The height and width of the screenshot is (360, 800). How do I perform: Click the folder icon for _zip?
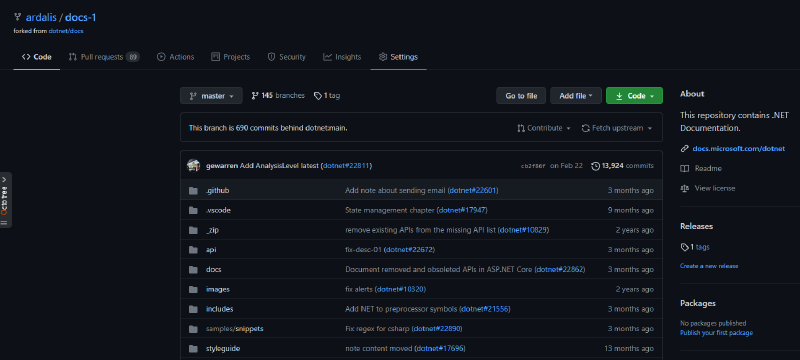point(193,230)
